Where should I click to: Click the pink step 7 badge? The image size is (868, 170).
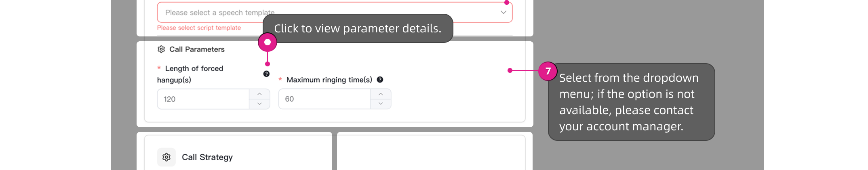[548, 71]
